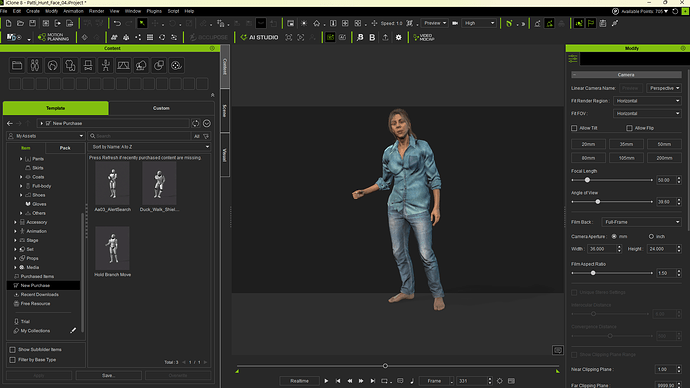Undo the last action
Image resolution: width=690 pixels, height=388 pixels.
tap(117, 23)
